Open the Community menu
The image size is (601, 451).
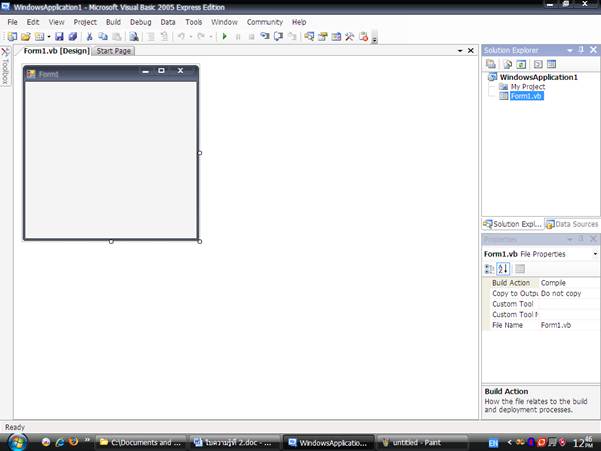pyautogui.click(x=265, y=22)
